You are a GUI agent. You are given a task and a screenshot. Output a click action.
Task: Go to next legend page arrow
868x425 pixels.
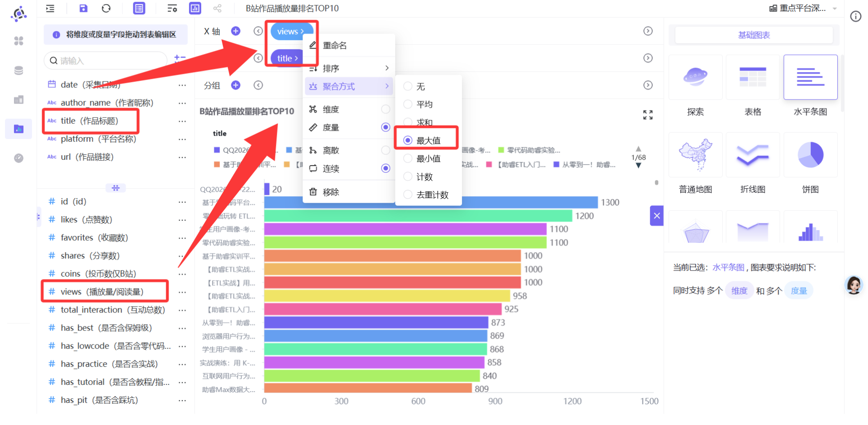(x=638, y=166)
